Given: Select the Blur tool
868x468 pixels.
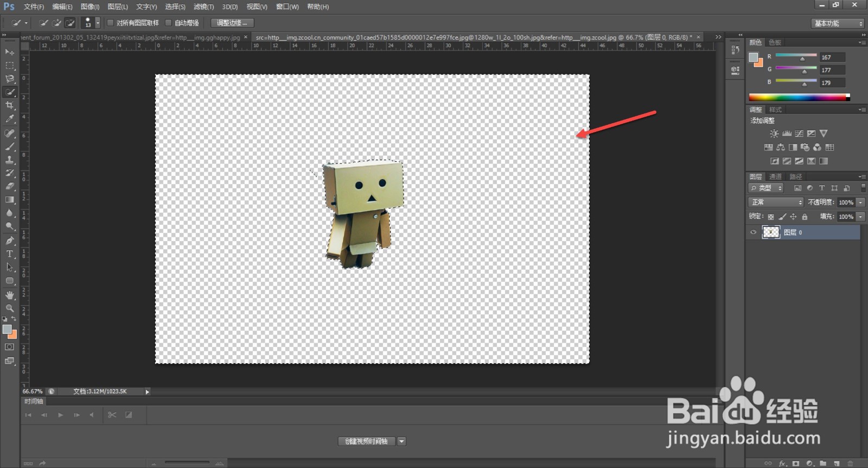Looking at the screenshot, I should pos(10,213).
